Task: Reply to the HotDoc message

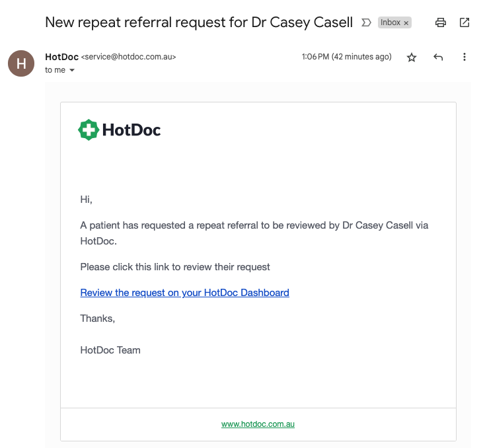Action: point(438,57)
